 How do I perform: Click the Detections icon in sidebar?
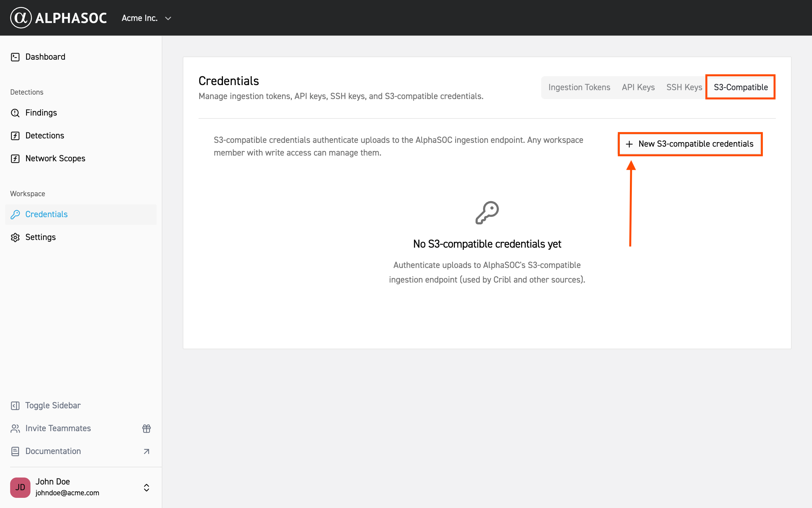15,136
